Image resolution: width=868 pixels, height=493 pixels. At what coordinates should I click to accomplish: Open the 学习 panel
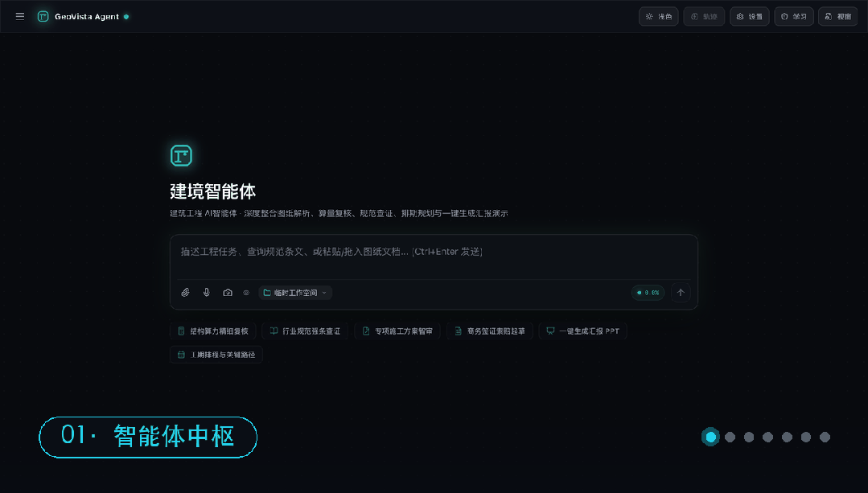[x=794, y=17]
